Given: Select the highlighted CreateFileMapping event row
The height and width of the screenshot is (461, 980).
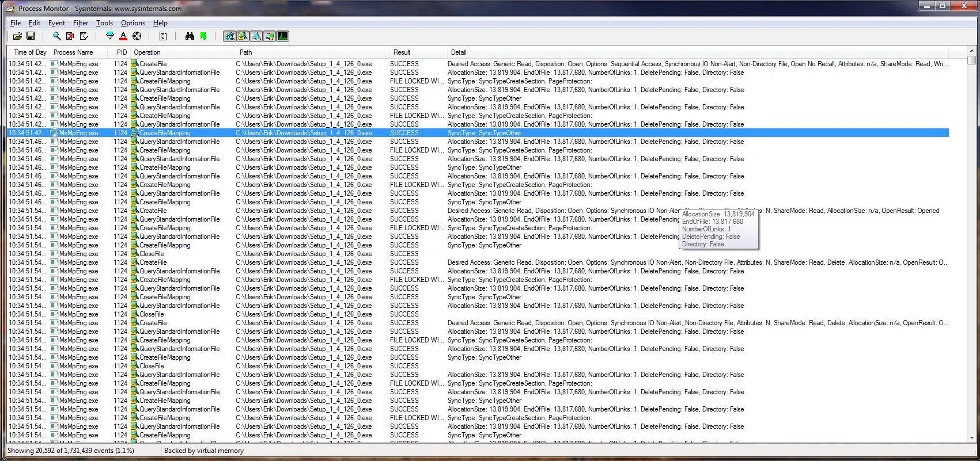Looking at the screenshot, I should 478,133.
